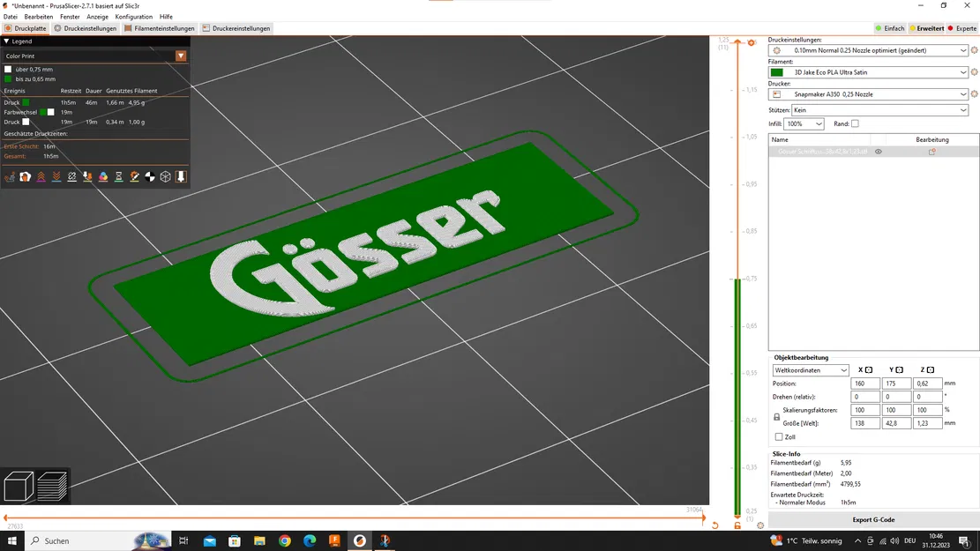
Task: Open Google Chrome from taskbar
Action: 284,541
